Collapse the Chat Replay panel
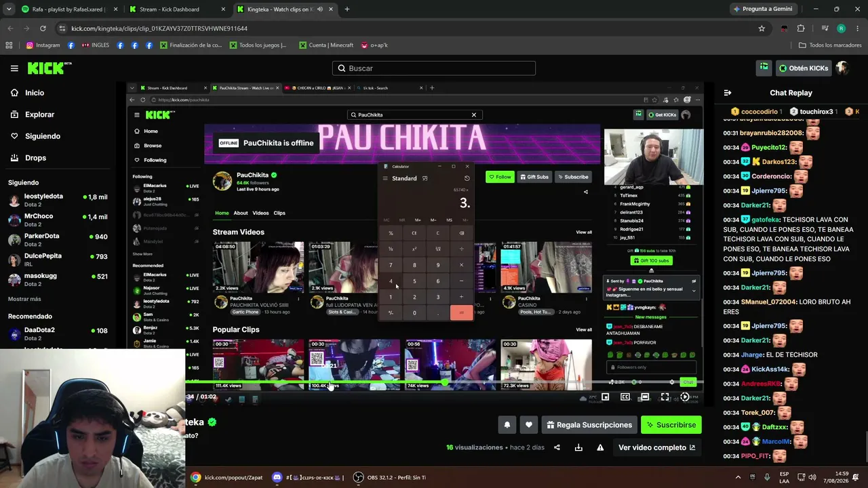Viewport: 868px width, 488px height. [x=728, y=93]
